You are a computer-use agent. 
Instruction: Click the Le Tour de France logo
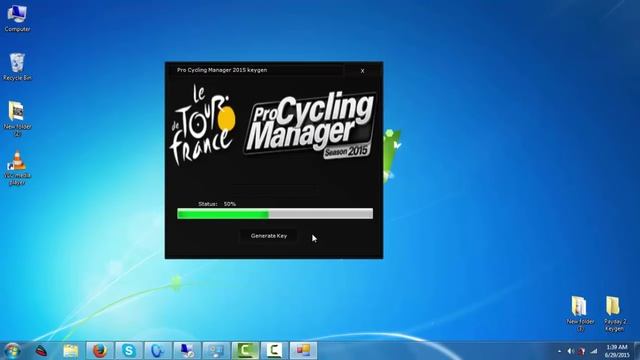pos(203,124)
